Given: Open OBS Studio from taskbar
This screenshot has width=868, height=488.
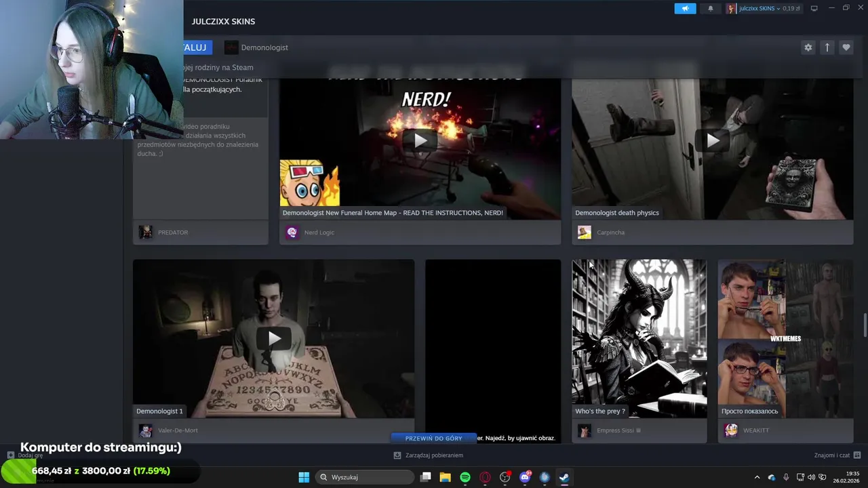Looking at the screenshot, I should (505, 477).
